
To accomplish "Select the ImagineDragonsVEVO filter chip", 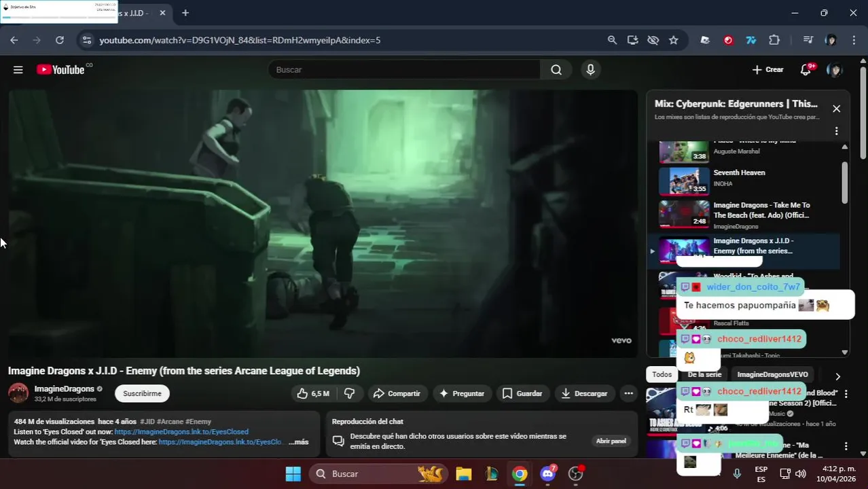I will (772, 375).
